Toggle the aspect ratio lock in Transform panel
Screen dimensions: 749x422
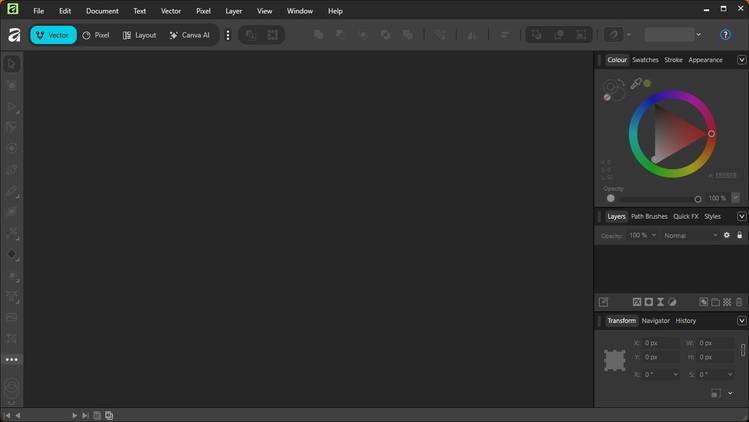(743, 350)
